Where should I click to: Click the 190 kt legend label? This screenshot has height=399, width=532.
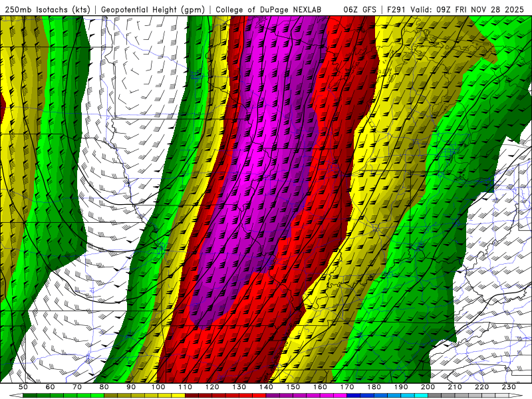(401, 387)
